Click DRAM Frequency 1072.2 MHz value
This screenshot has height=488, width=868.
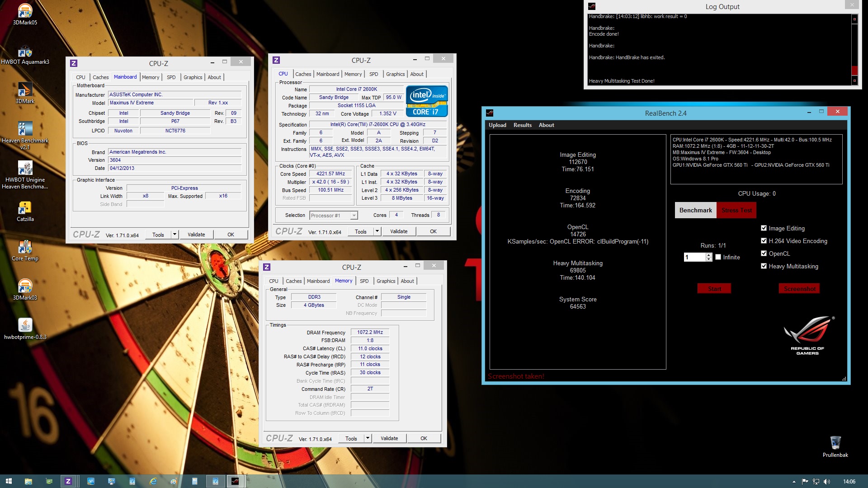(x=370, y=332)
